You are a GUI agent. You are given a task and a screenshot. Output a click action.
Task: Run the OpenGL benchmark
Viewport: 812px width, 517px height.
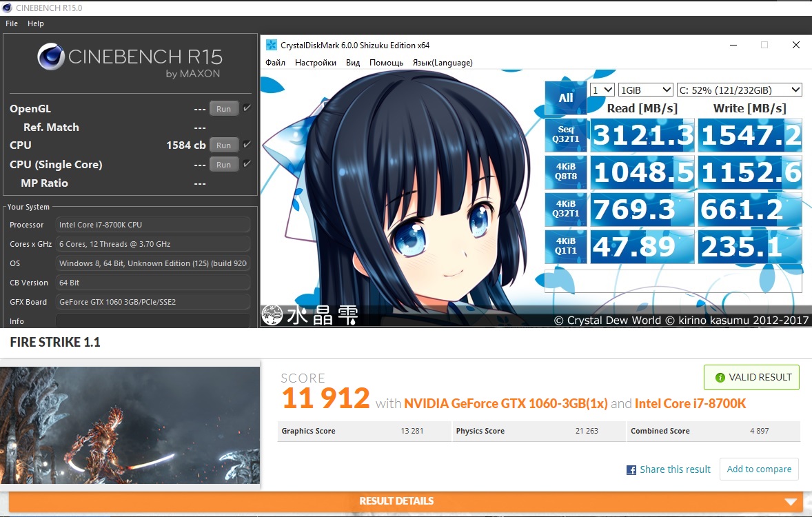[x=224, y=109]
